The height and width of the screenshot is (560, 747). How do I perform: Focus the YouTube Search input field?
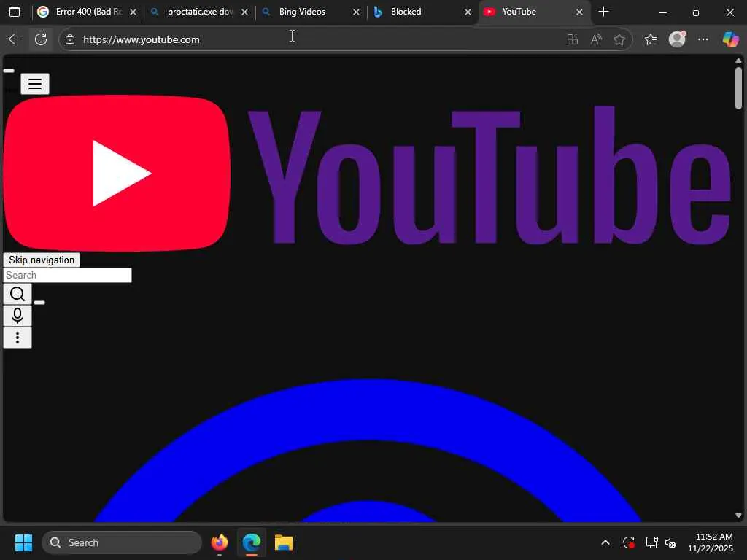pos(68,275)
